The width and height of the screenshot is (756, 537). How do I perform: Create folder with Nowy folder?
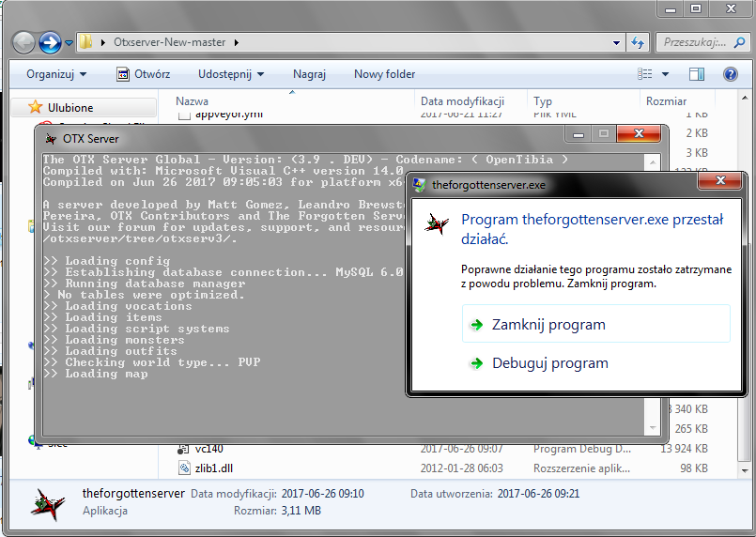384,74
